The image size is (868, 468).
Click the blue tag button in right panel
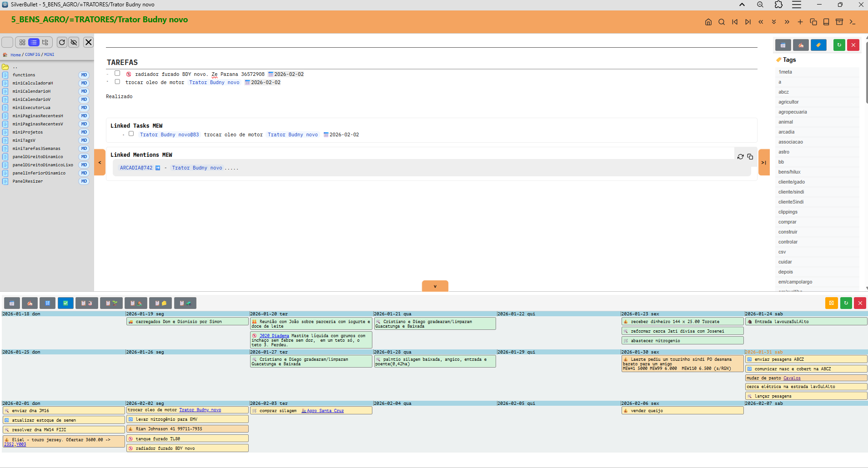pos(818,45)
